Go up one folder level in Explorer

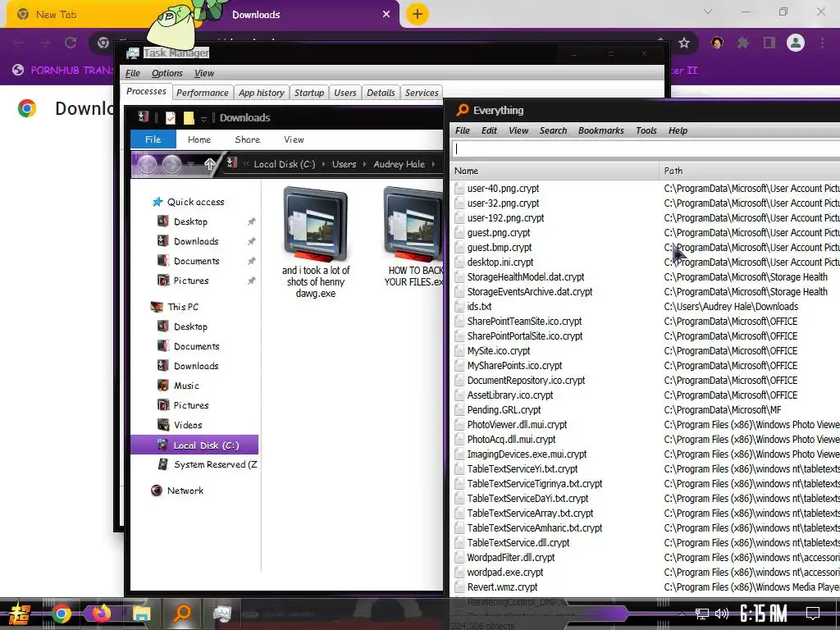[x=209, y=164]
